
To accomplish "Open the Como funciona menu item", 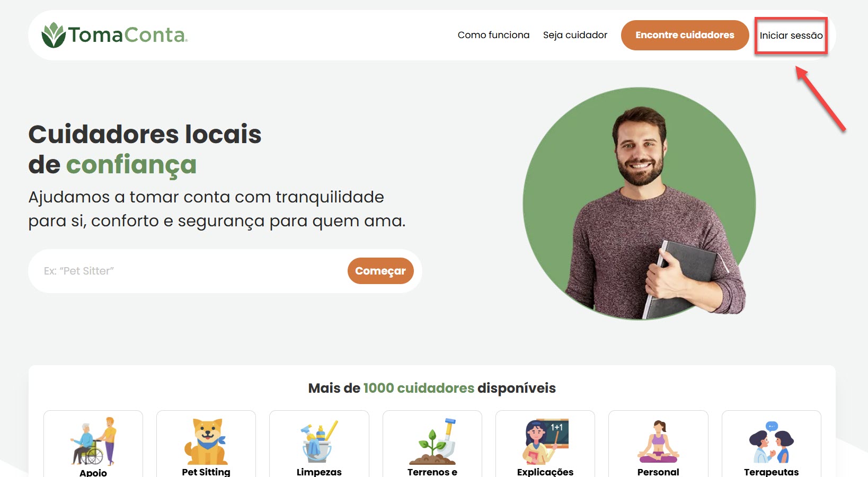I will pyautogui.click(x=493, y=35).
